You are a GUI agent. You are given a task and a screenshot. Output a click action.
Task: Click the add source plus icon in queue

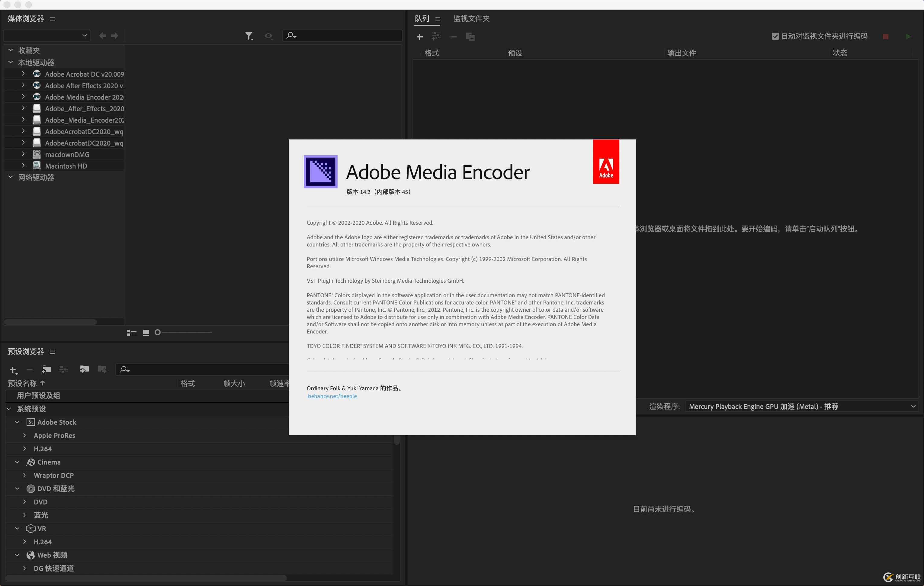419,37
